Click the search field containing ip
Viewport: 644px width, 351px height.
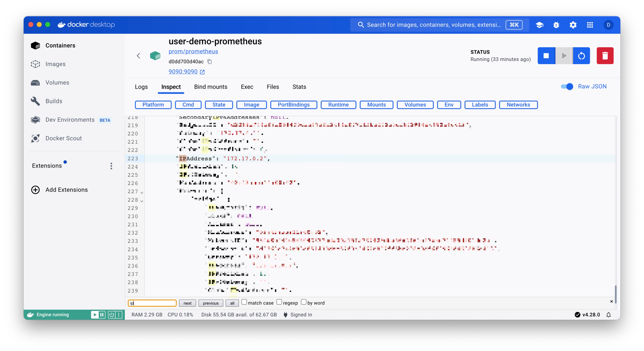click(x=152, y=303)
